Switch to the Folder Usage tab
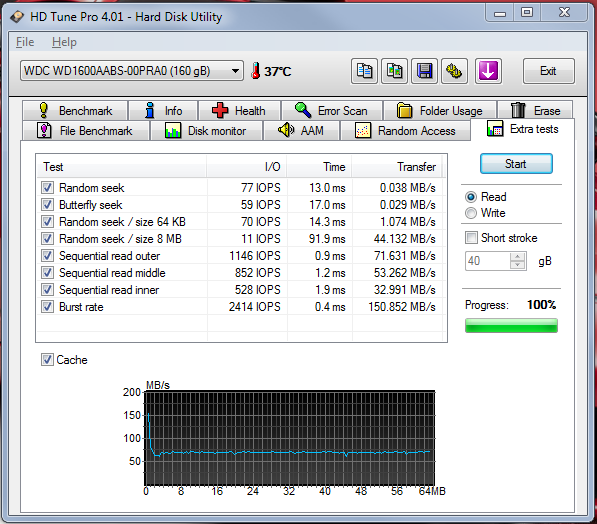Image resolution: width=597 pixels, height=524 pixels. tap(440, 111)
